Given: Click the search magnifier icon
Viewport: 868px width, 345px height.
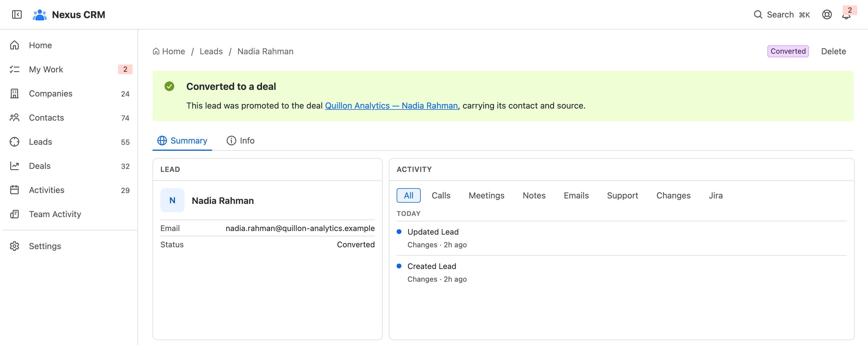Looking at the screenshot, I should [758, 14].
